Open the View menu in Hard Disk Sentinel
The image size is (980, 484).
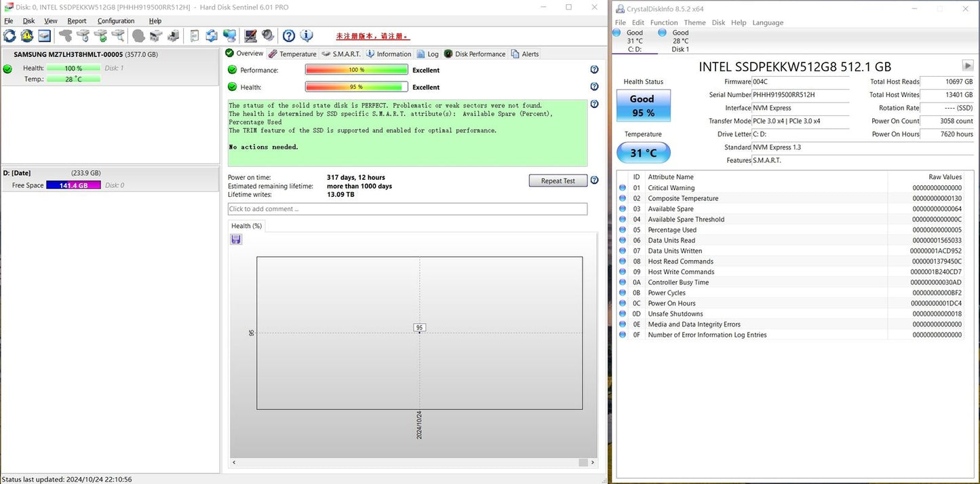pyautogui.click(x=51, y=21)
